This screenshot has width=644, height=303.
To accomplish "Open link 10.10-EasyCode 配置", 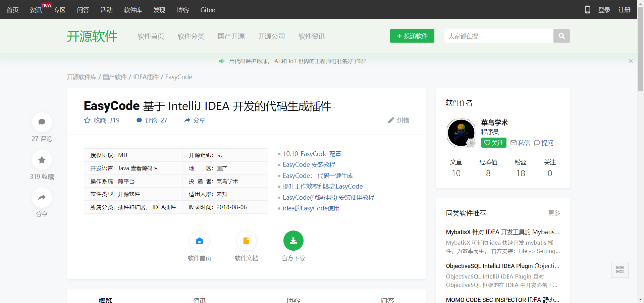I will coord(312,154).
